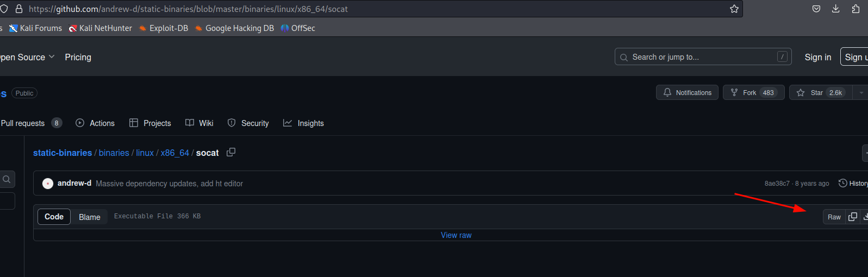The image size is (868, 277).
Task: Click the lock icon in address bar
Action: click(x=20, y=9)
